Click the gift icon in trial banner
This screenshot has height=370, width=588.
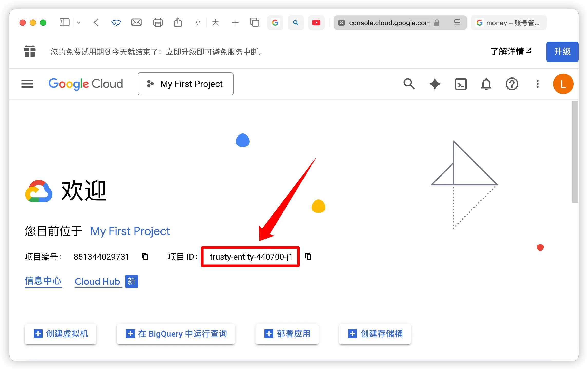click(30, 51)
